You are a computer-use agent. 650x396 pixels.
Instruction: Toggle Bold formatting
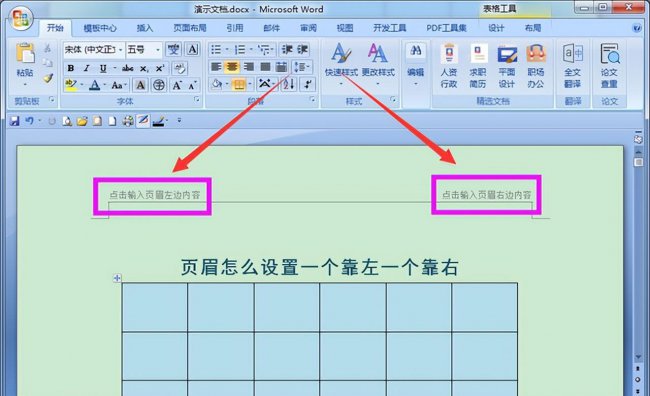click(71, 68)
